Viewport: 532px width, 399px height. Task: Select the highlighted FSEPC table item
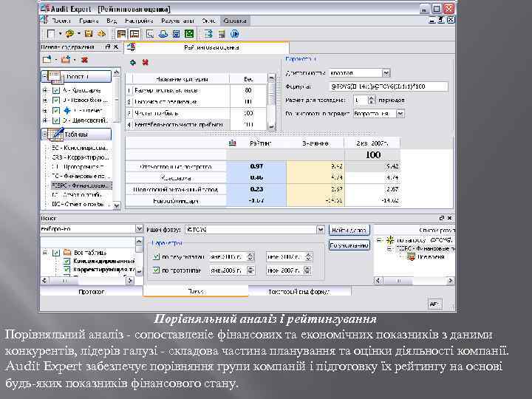tap(81, 185)
